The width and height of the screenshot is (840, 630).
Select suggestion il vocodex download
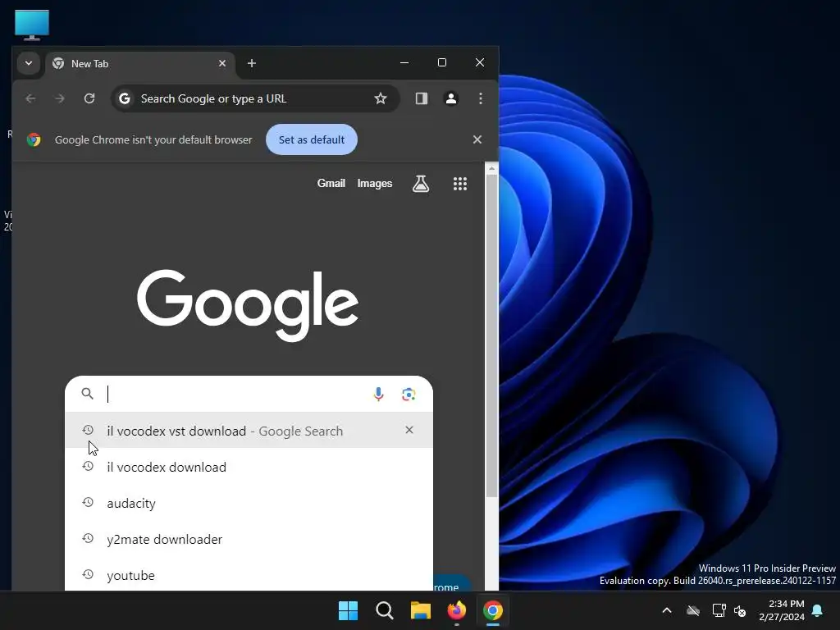tap(249, 467)
